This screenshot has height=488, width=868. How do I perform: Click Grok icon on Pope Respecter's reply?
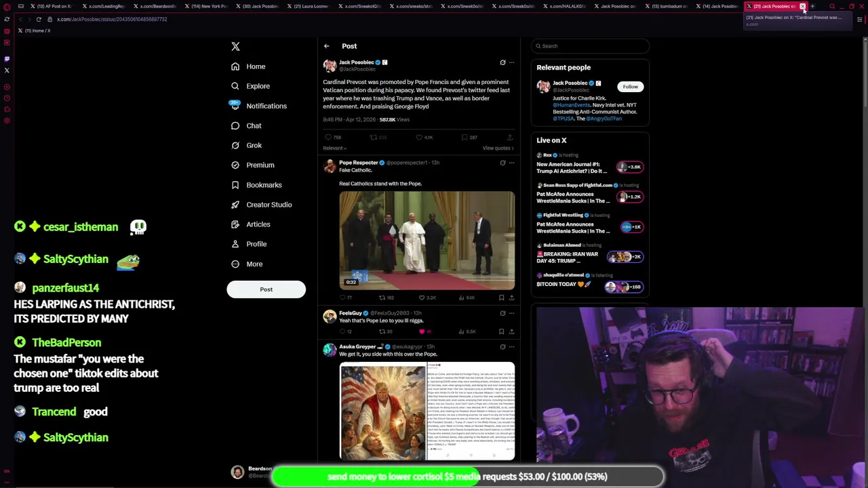click(502, 163)
